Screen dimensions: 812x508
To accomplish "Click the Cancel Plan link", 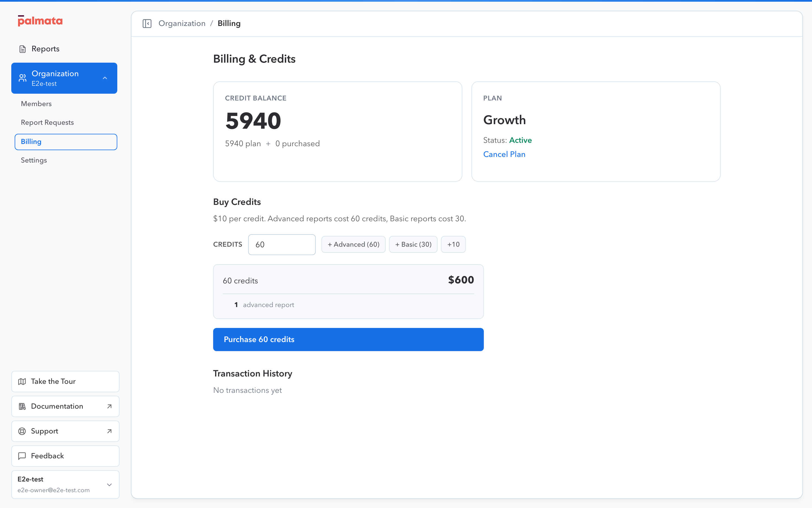I will click(x=504, y=154).
